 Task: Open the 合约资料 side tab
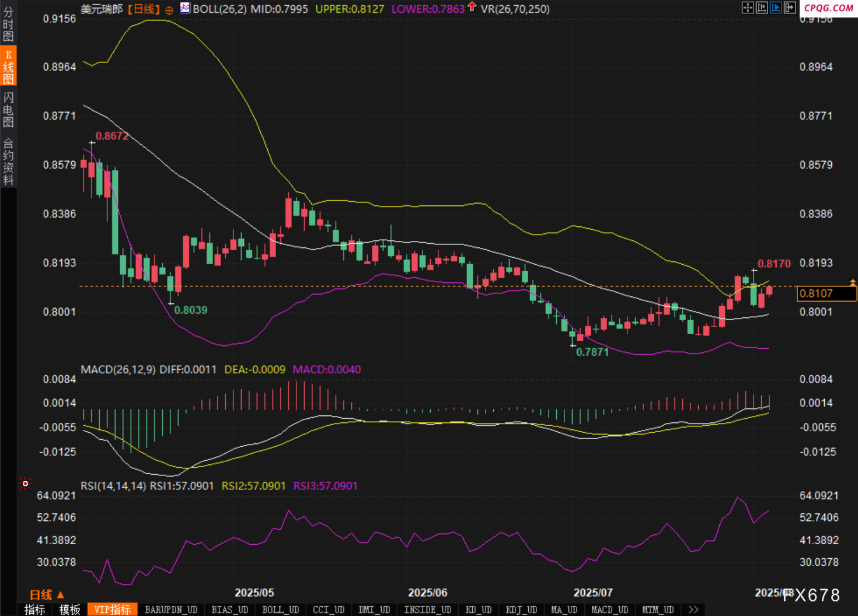[x=8, y=161]
